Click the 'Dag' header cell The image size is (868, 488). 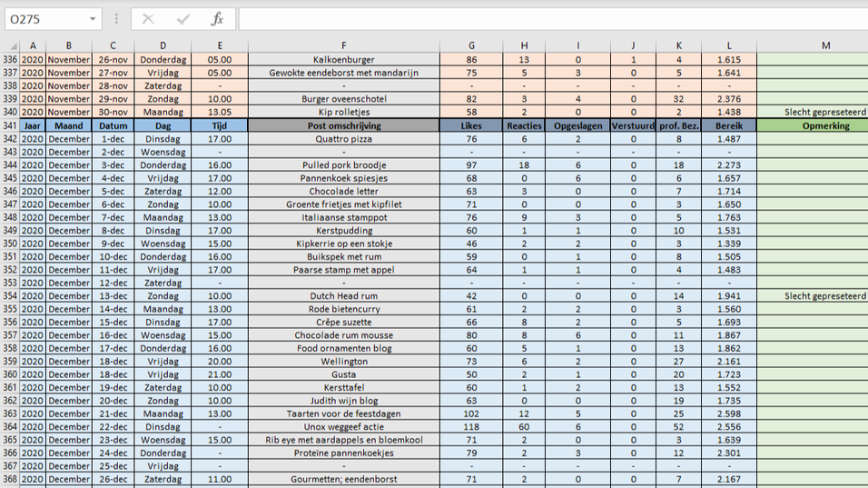pyautogui.click(x=163, y=125)
